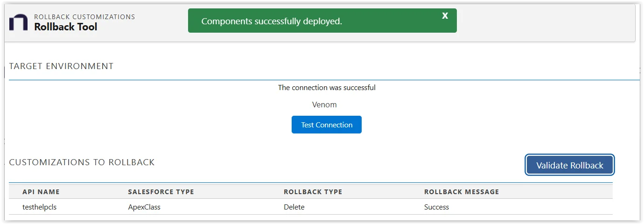Select the ROLLBACK TYPE column header

[x=313, y=192]
